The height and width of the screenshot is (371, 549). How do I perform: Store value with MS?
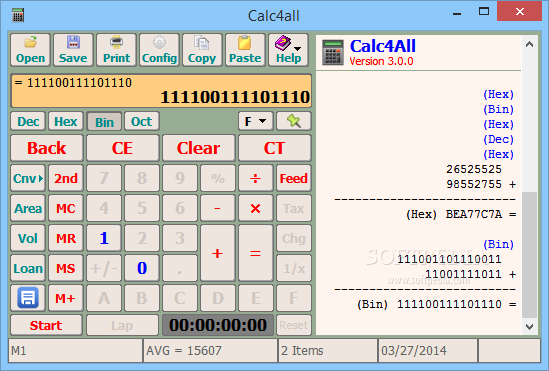[66, 268]
